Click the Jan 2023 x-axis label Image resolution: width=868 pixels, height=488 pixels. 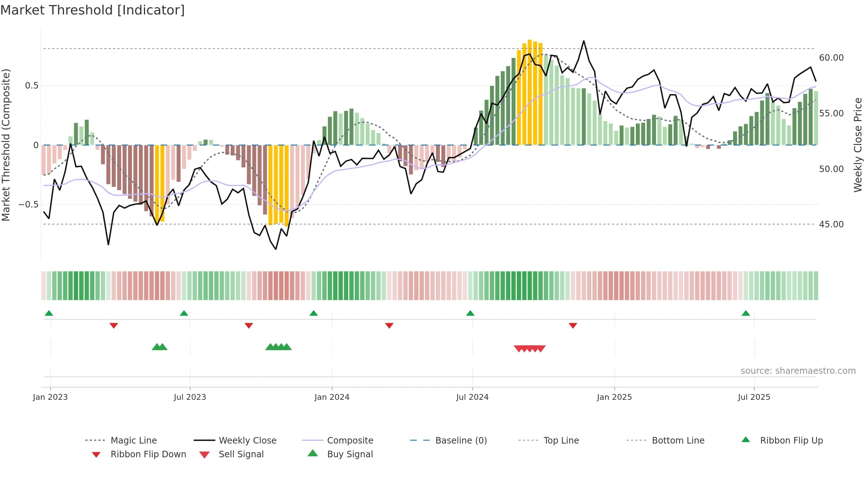pos(50,397)
